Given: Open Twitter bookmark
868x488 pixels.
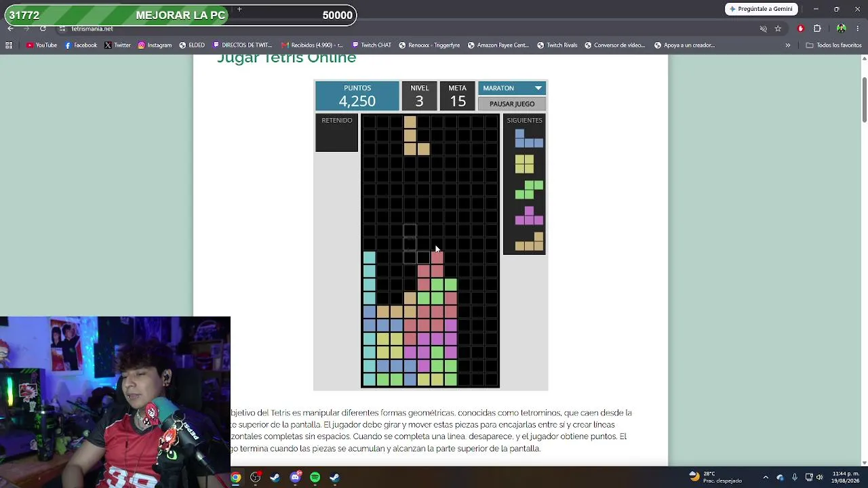Looking at the screenshot, I should pyautogui.click(x=117, y=45).
